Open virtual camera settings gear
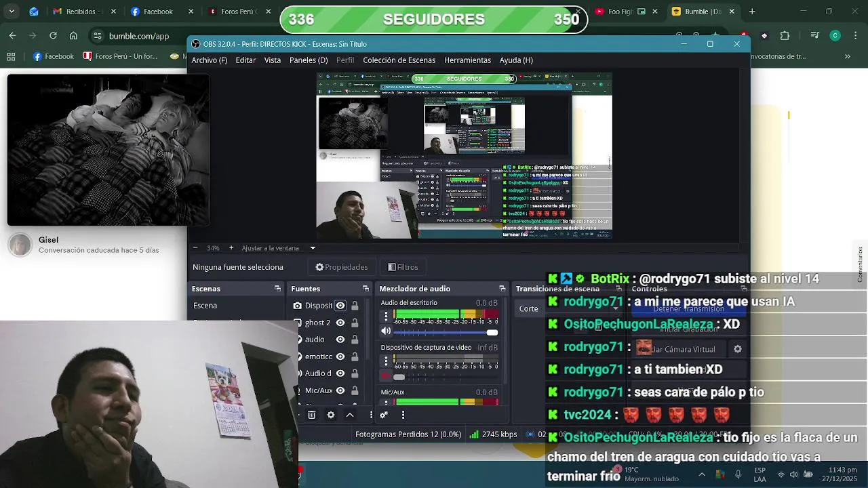This screenshot has width=868, height=488. 738,349
